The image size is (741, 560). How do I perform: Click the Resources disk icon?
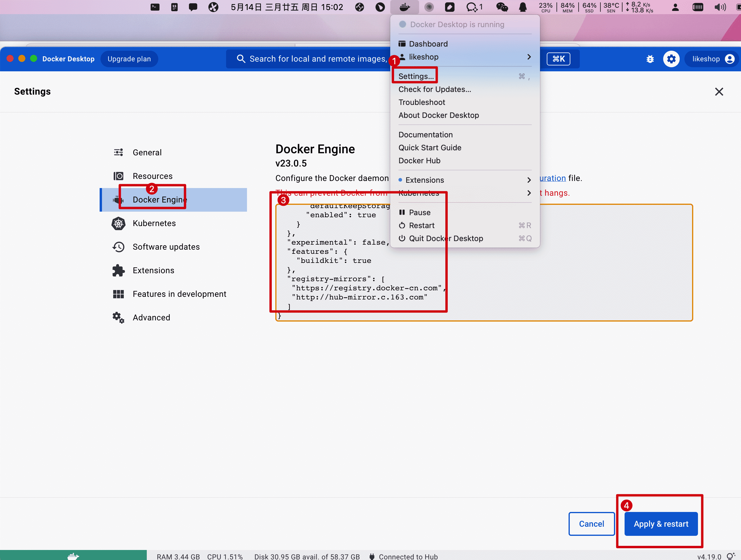click(x=118, y=176)
